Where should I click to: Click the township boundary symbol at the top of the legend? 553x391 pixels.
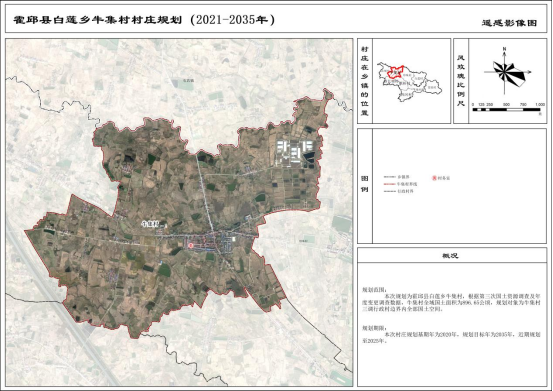click(x=390, y=177)
